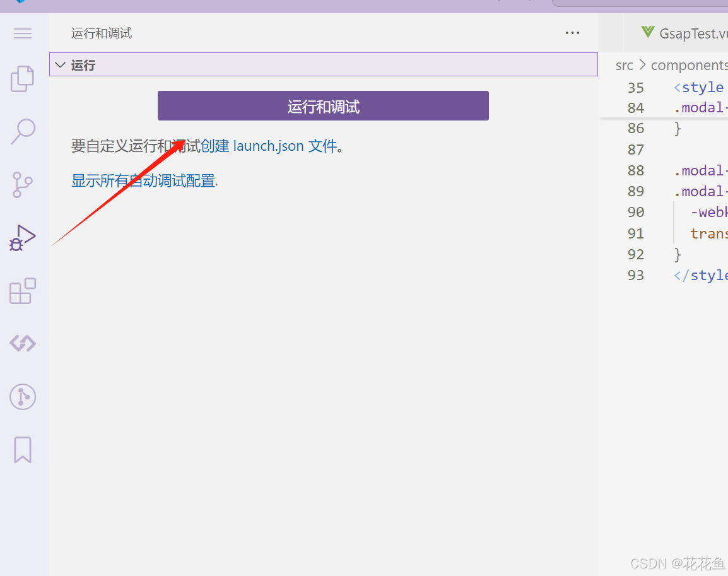Click line number 91 in the gutter
728x576 pixels.
[x=636, y=233]
